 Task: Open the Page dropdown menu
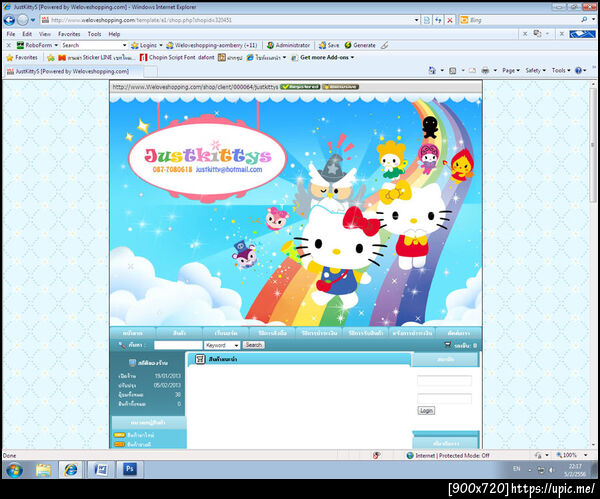coord(511,70)
